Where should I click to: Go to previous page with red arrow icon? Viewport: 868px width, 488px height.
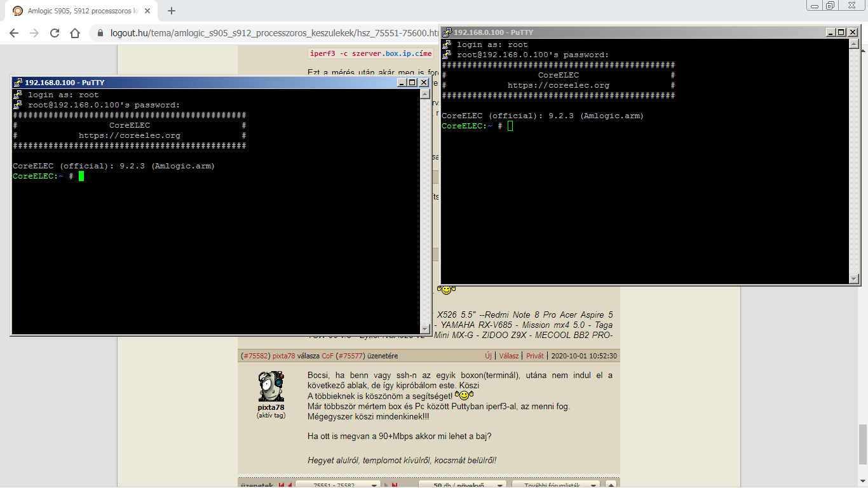tap(290, 485)
